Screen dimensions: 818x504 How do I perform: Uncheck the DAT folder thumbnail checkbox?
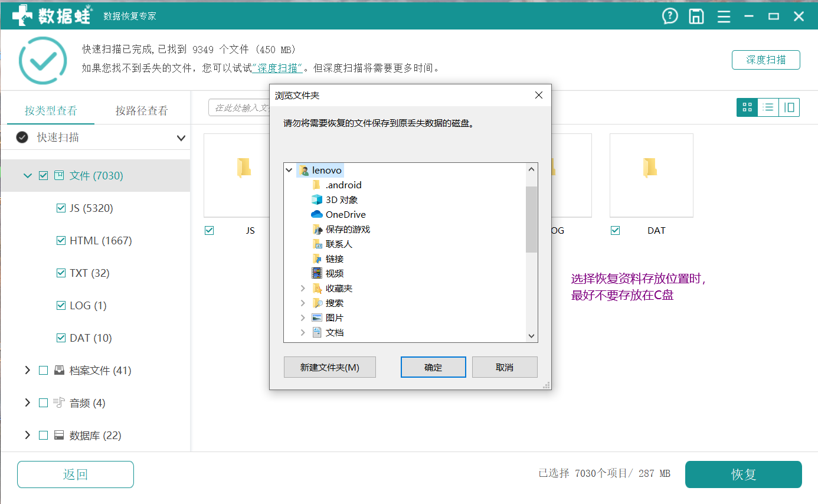(x=616, y=230)
